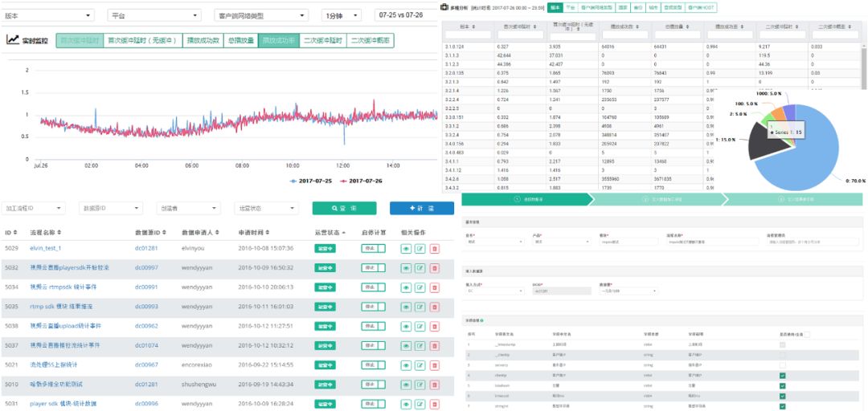Viewport: 868px width, 411px height.
Task: Click the red delete icon for row 5032
Action: click(x=434, y=267)
